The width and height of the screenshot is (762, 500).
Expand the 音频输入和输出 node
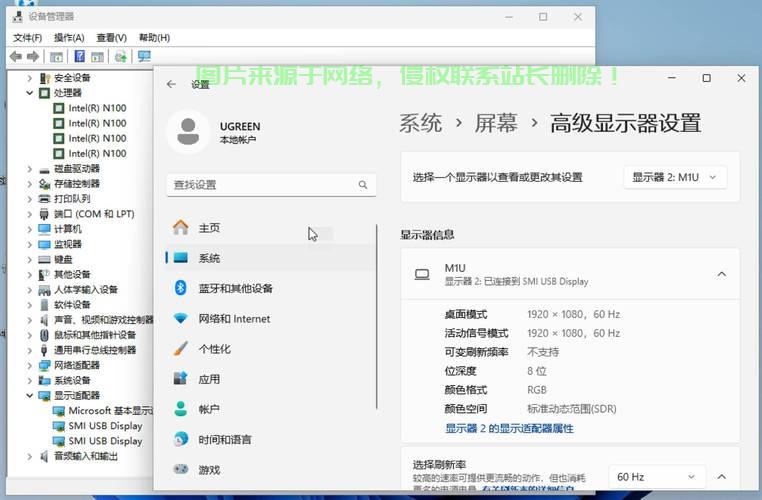pos(30,456)
